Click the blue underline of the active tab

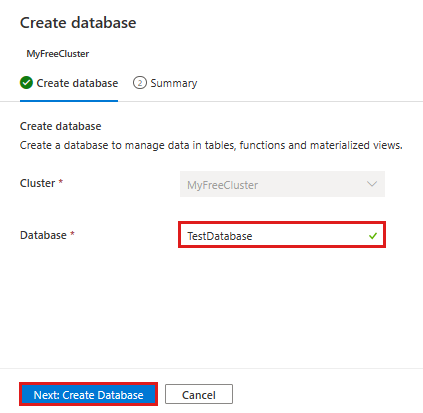point(69,101)
